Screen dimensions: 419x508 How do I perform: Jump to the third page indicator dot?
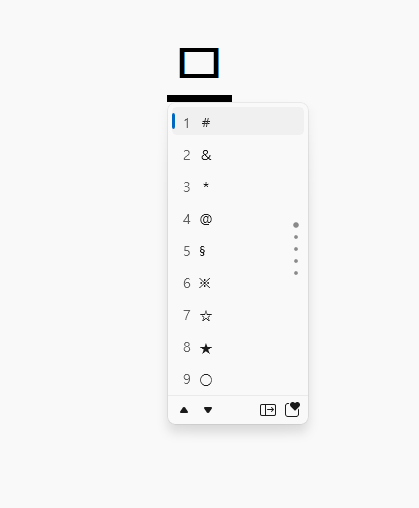click(296, 249)
